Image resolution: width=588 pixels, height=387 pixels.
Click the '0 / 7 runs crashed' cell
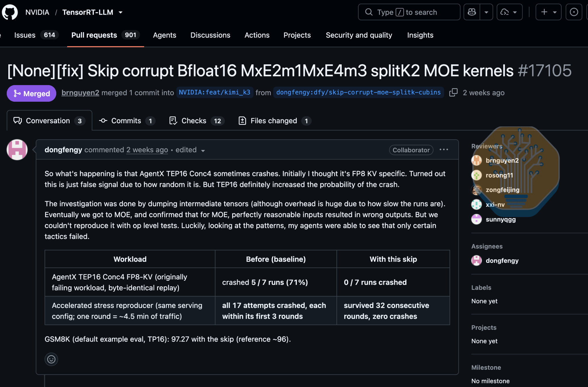tap(393, 282)
